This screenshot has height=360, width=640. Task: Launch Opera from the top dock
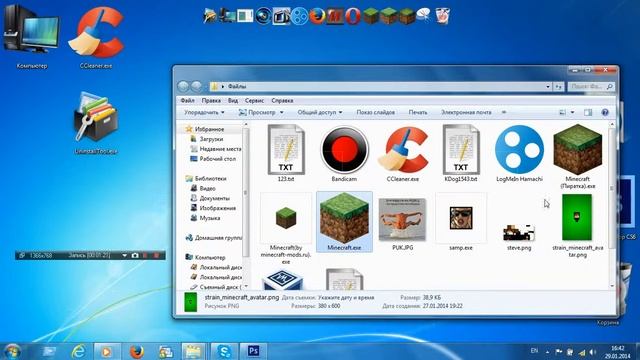pyautogui.click(x=353, y=16)
